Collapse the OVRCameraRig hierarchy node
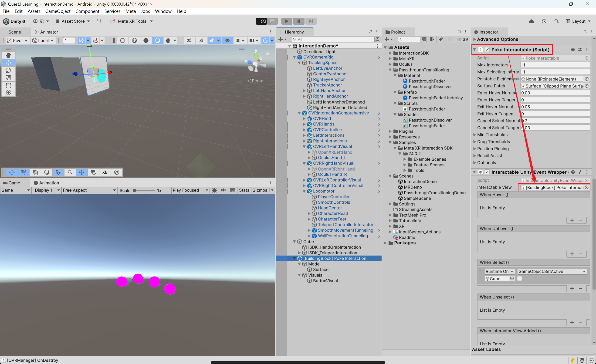Image resolution: width=596 pixels, height=364 pixels. pos(294,57)
